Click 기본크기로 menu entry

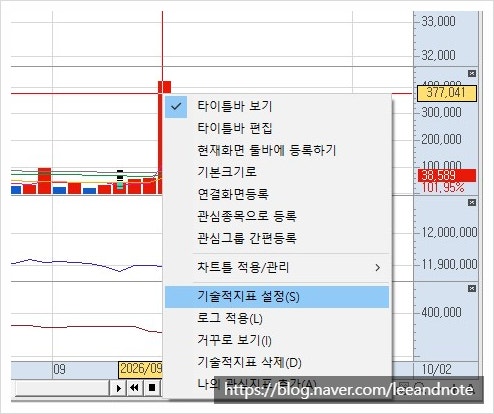pyautogui.click(x=277, y=172)
